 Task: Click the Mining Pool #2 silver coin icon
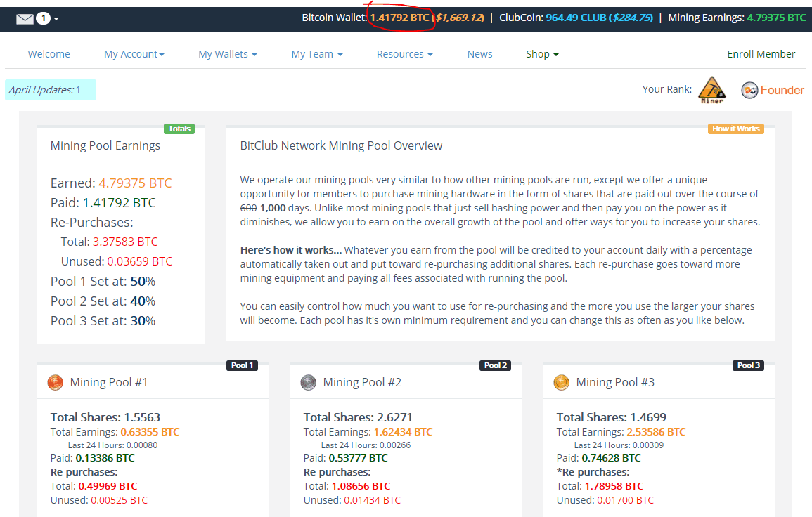308,382
